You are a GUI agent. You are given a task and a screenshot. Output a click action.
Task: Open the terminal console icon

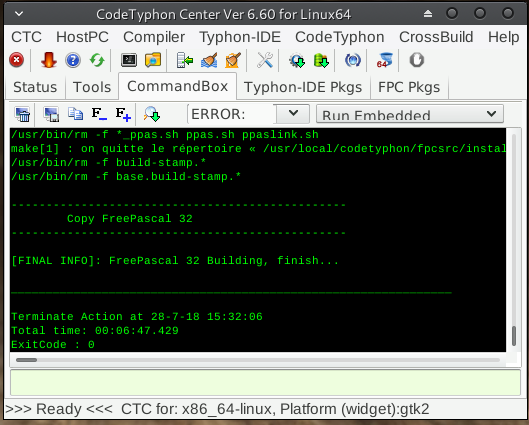pyautogui.click(x=129, y=60)
